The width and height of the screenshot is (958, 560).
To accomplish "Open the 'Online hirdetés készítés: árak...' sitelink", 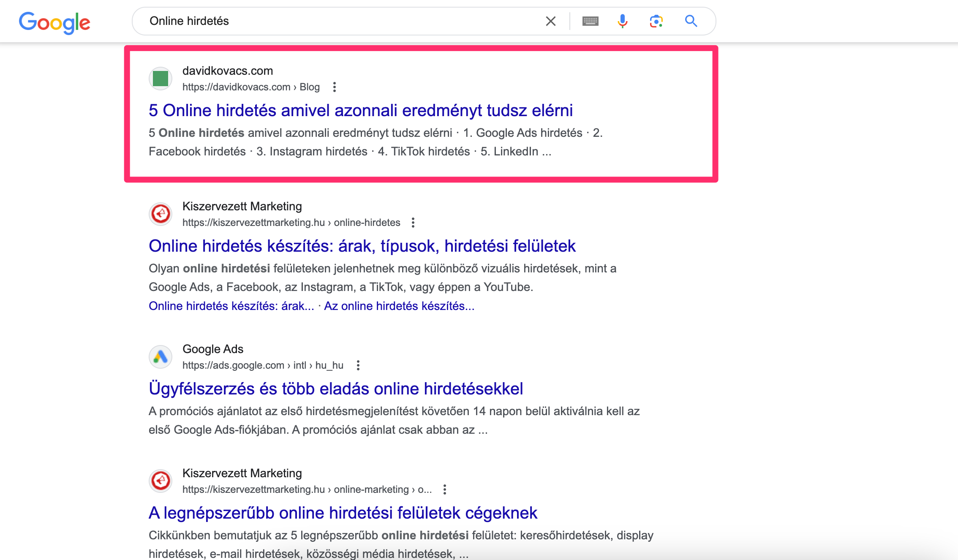I will pos(231,306).
